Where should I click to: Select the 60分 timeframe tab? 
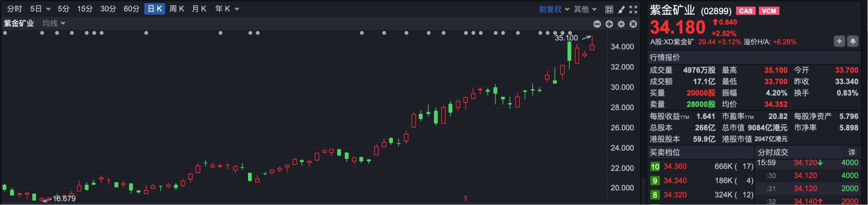(131, 9)
